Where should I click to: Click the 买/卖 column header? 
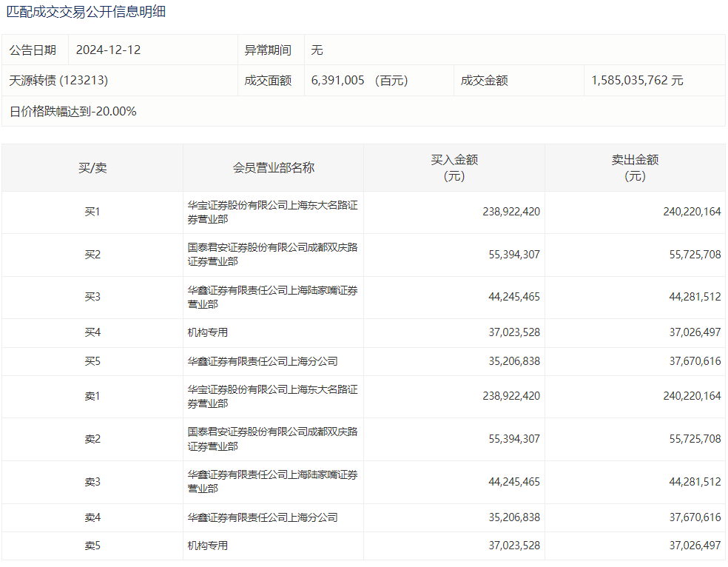pos(92,168)
